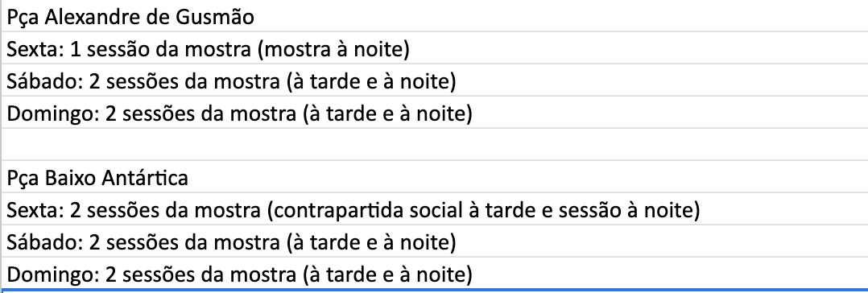
Task: Select the empty cell between the two praça sections
Action: (434, 145)
